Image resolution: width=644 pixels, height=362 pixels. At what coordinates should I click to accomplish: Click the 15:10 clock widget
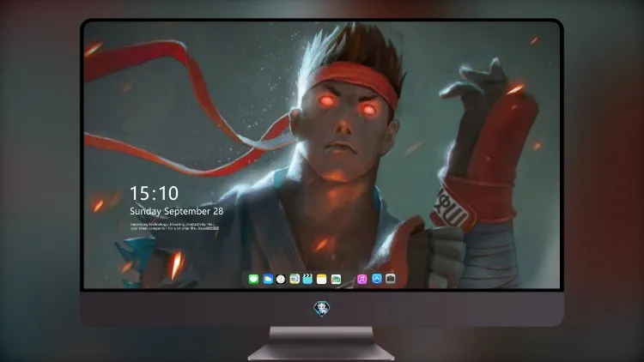(x=154, y=193)
